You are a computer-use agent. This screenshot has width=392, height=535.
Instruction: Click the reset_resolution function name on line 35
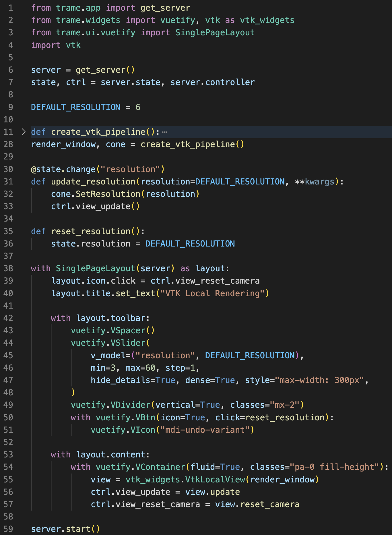pyautogui.click(x=91, y=231)
